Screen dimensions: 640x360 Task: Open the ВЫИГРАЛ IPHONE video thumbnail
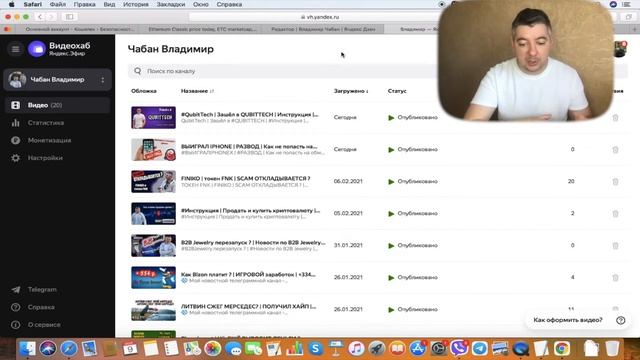tap(153, 149)
